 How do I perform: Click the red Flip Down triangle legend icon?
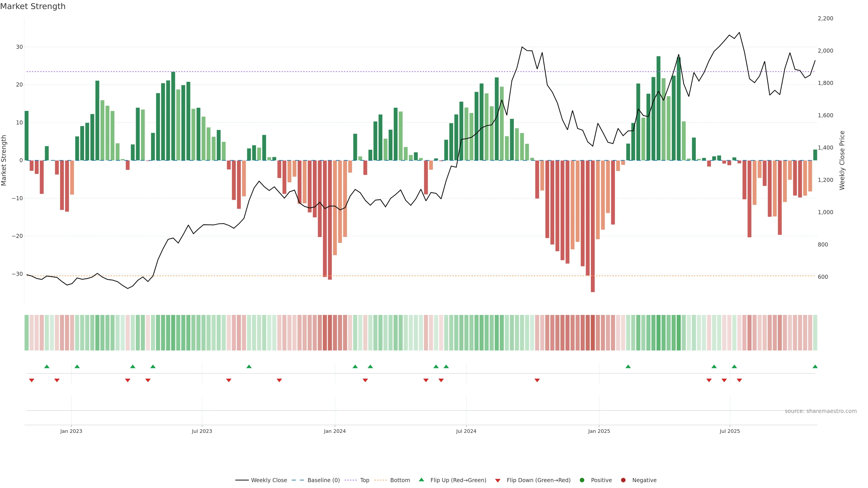tap(498, 481)
